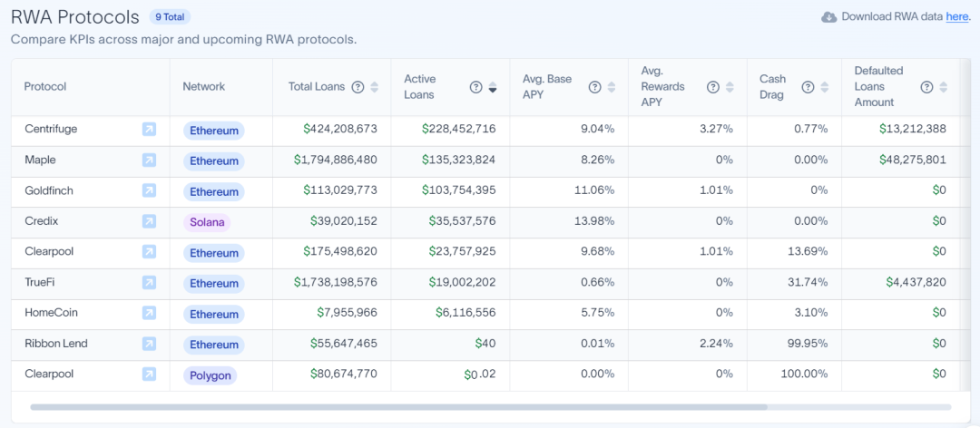Click Total Loans value $1,794,886,480
The height and width of the screenshot is (428, 980).
[336, 160]
